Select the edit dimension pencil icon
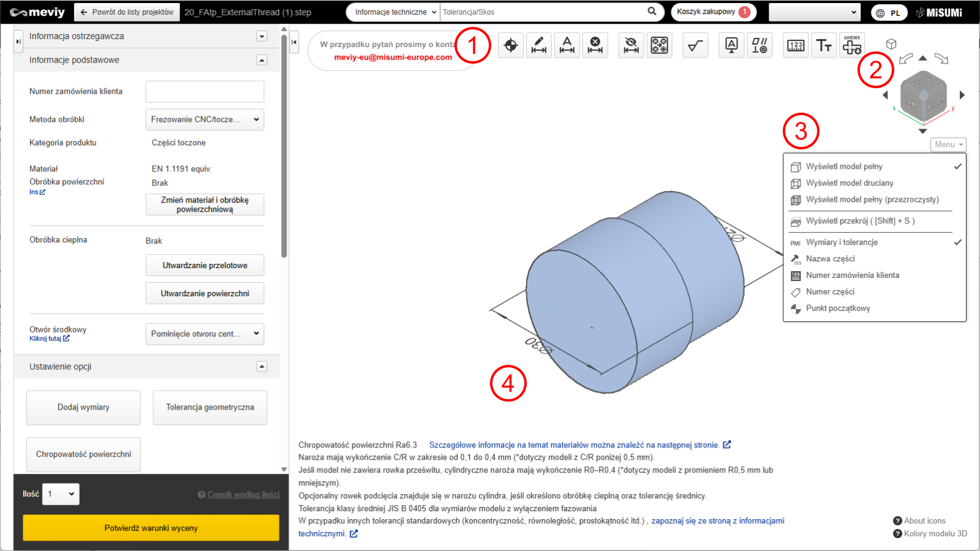This screenshot has width=980, height=551. point(539,45)
